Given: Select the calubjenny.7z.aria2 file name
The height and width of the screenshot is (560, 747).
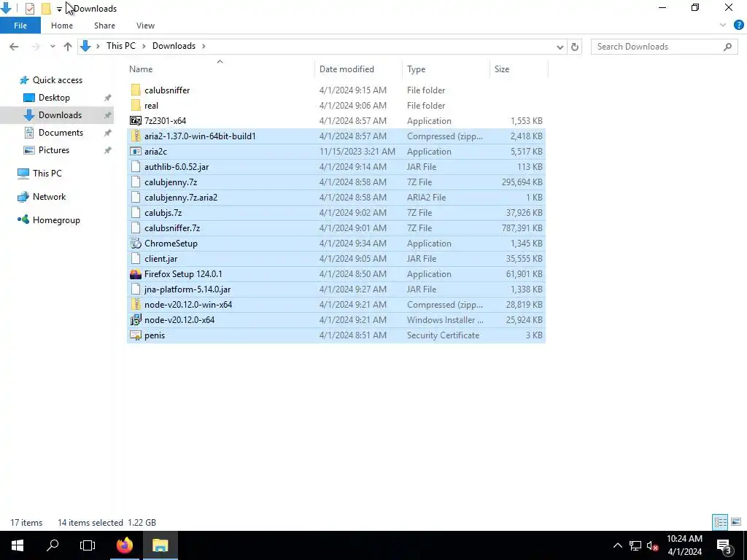Looking at the screenshot, I should coord(181,198).
